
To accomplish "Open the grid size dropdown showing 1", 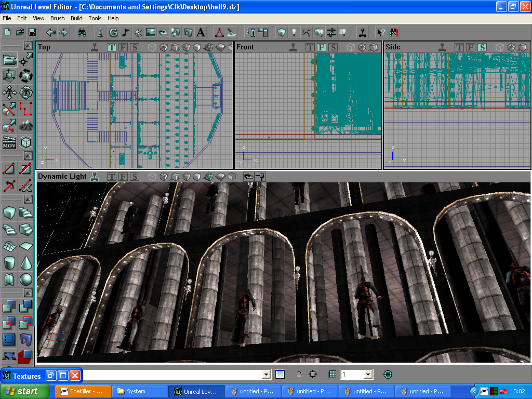I will coord(368,374).
